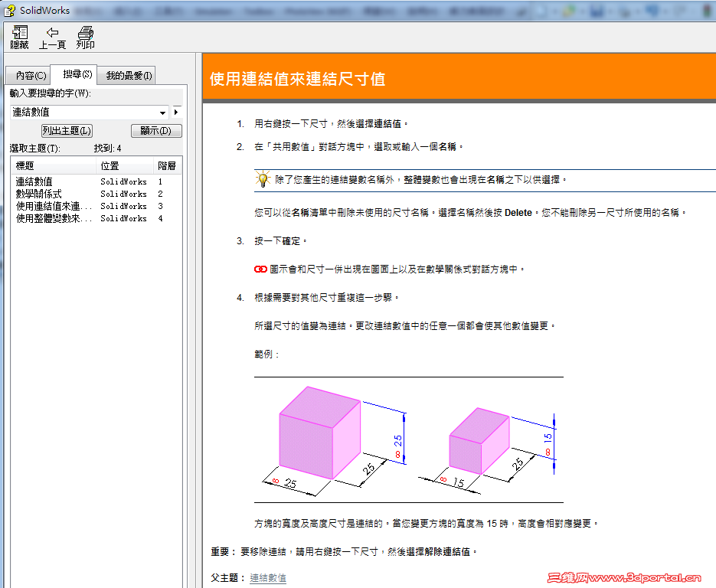Click SolidWorks help icon in title bar
This screenshot has width=716, height=588.
pyautogui.click(x=10, y=11)
